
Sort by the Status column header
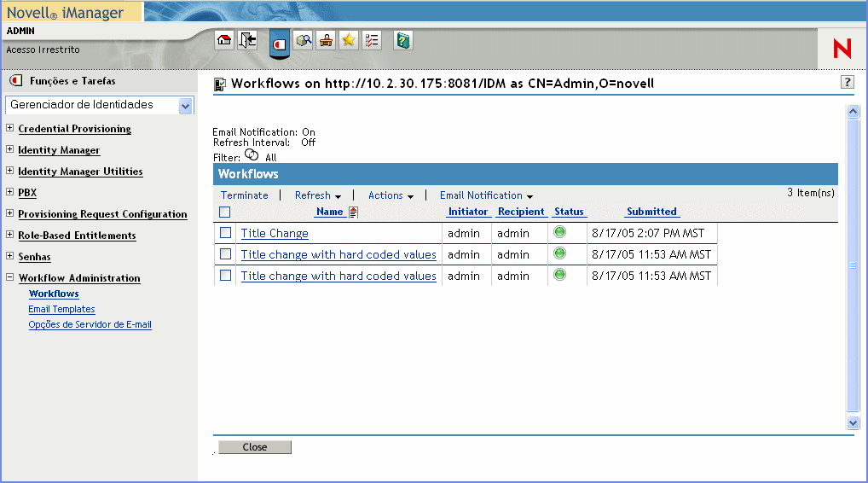pyautogui.click(x=569, y=212)
